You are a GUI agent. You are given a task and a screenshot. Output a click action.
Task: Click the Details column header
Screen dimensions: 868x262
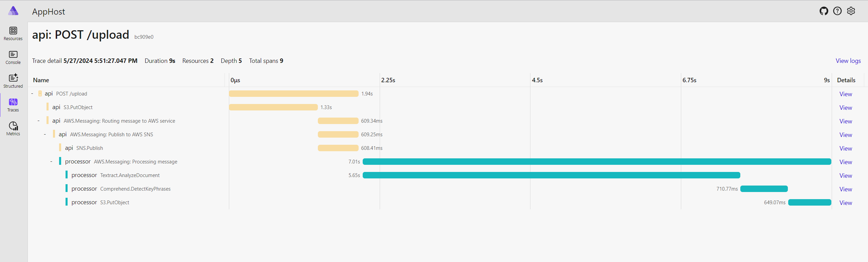846,80
